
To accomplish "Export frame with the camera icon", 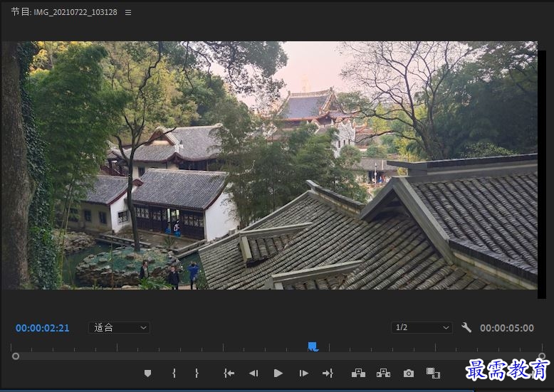I will pyautogui.click(x=409, y=374).
